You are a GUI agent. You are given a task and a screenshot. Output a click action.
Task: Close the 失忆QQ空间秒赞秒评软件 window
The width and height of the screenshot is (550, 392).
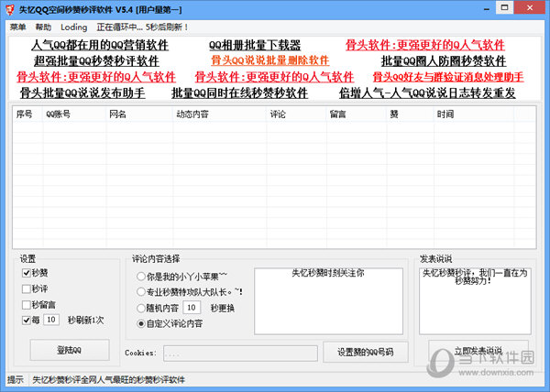tap(530, 7)
